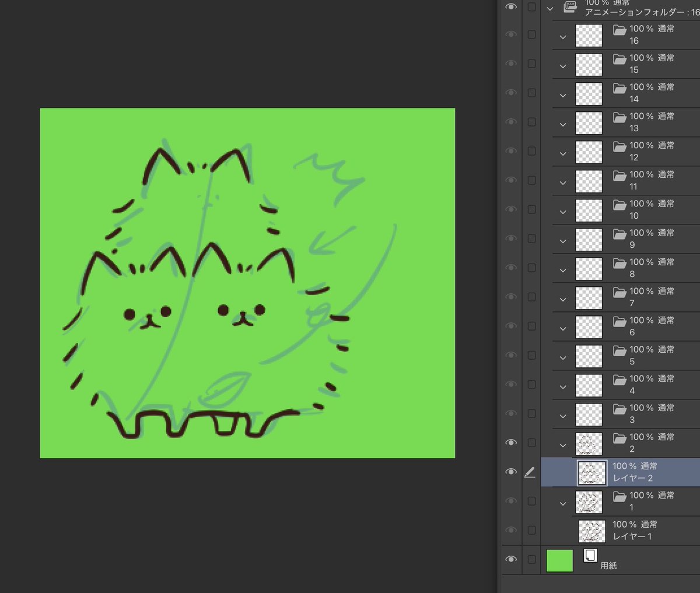Collapse the animation folder chevron
The height and width of the screenshot is (593, 700).
[x=549, y=9]
